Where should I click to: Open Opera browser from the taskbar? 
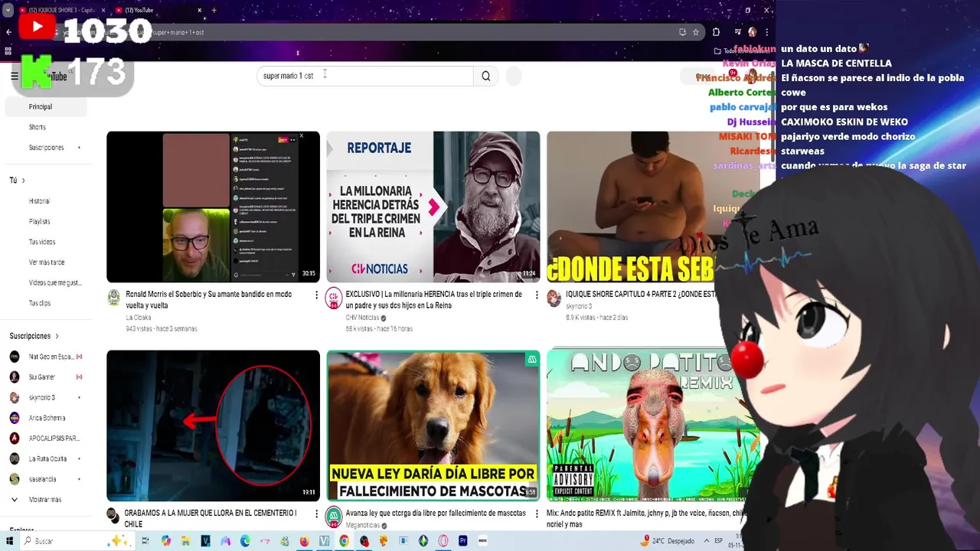click(443, 541)
